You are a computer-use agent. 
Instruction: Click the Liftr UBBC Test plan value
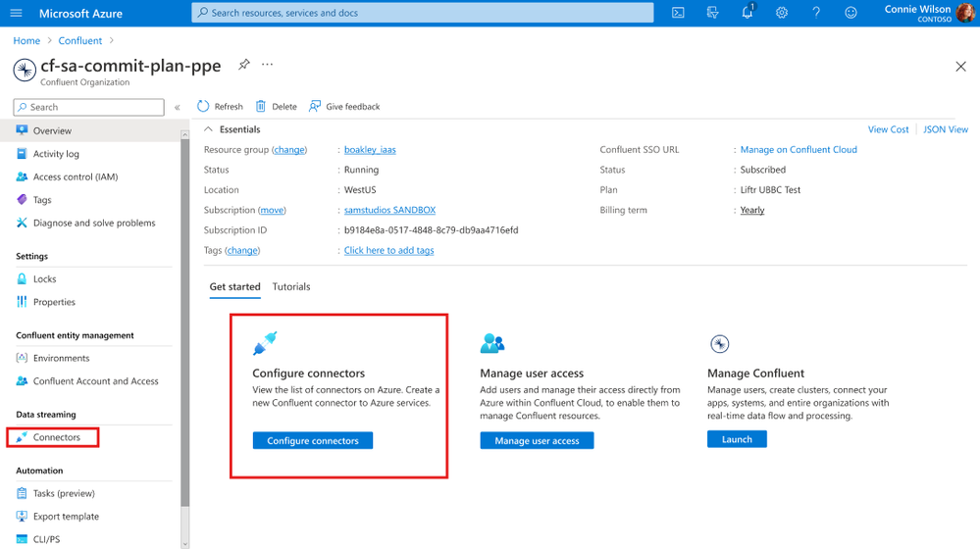[x=771, y=190]
